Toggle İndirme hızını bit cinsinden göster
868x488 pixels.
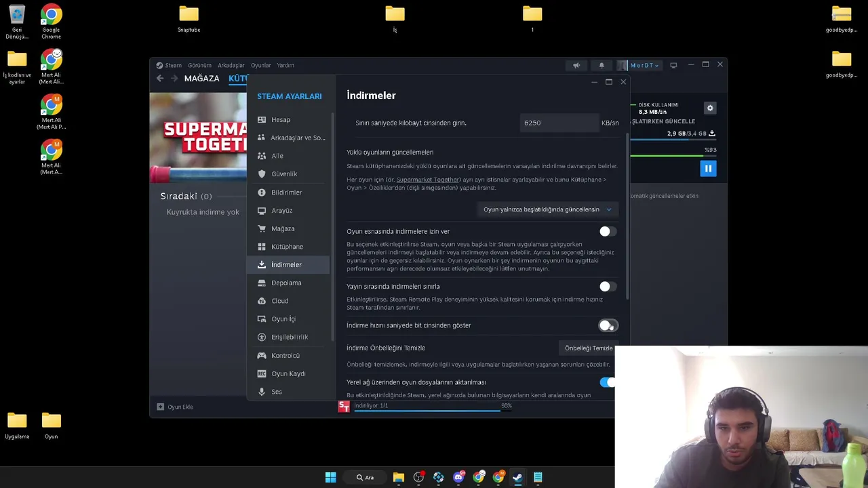608,326
